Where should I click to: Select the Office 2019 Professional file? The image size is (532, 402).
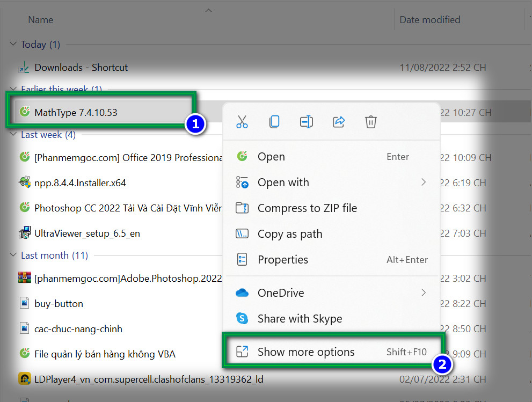coord(128,157)
